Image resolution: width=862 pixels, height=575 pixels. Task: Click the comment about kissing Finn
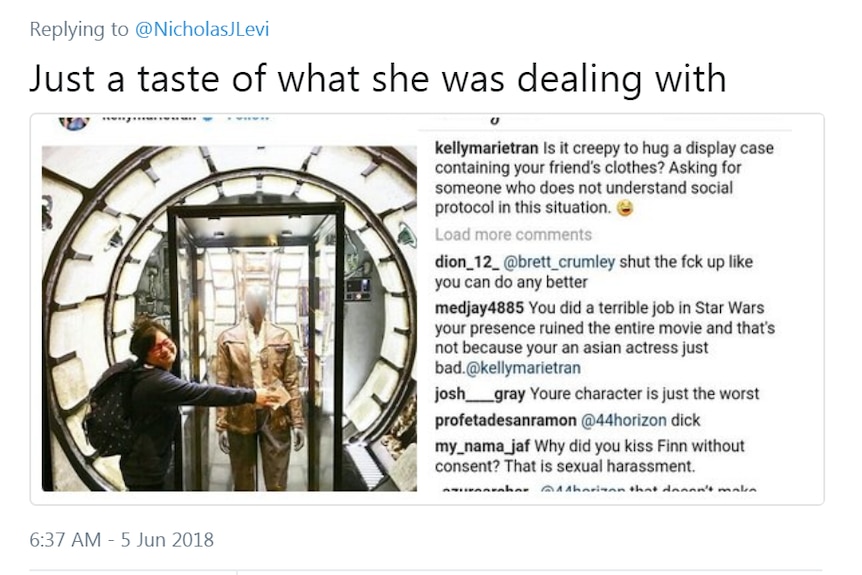(590, 456)
